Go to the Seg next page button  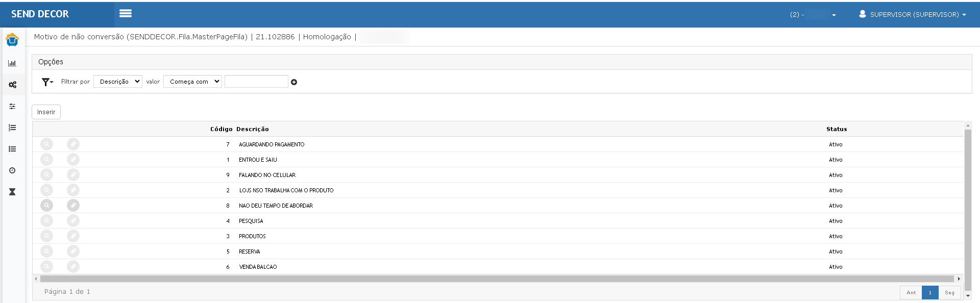(949, 293)
